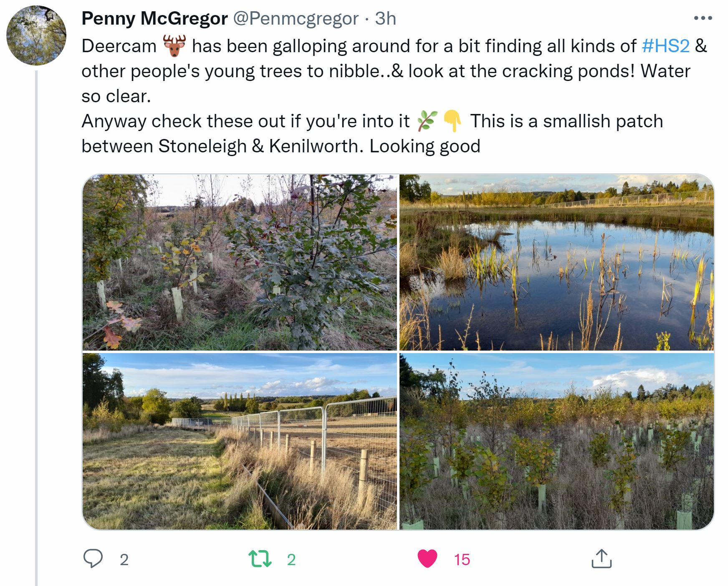Click the like count number 15

point(462,560)
